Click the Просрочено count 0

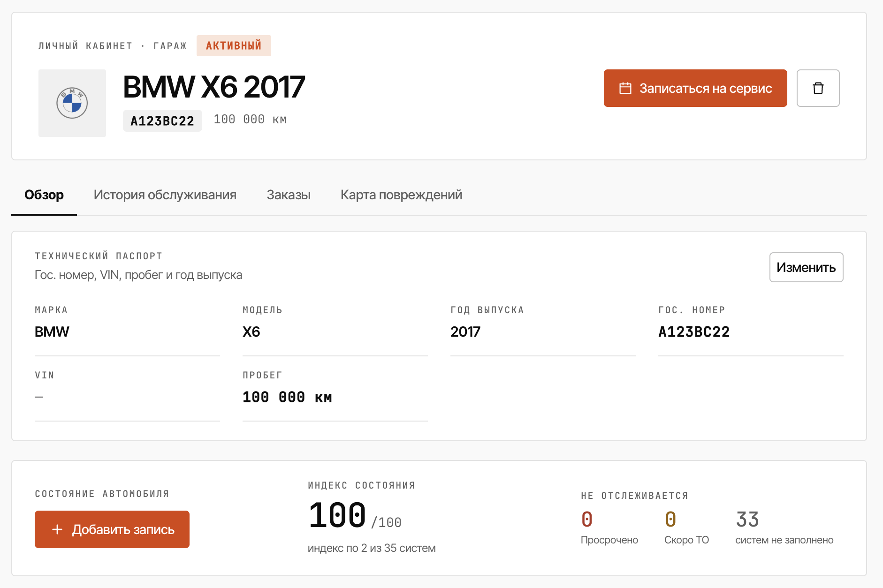[x=587, y=520]
